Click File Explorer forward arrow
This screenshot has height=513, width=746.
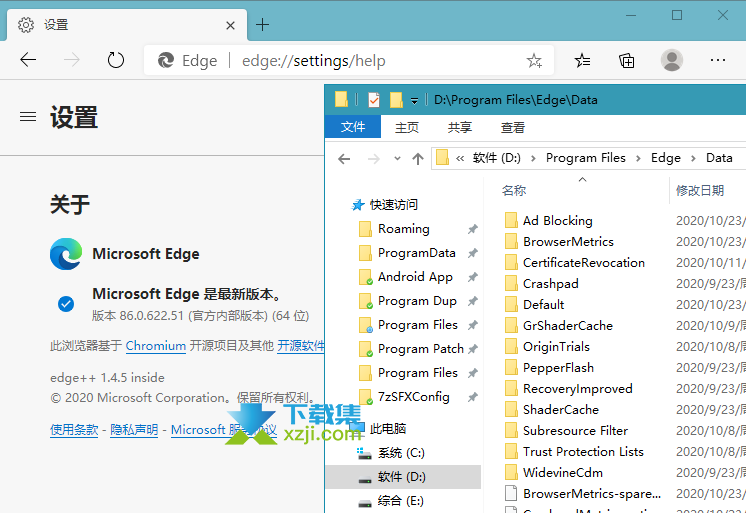(373, 158)
